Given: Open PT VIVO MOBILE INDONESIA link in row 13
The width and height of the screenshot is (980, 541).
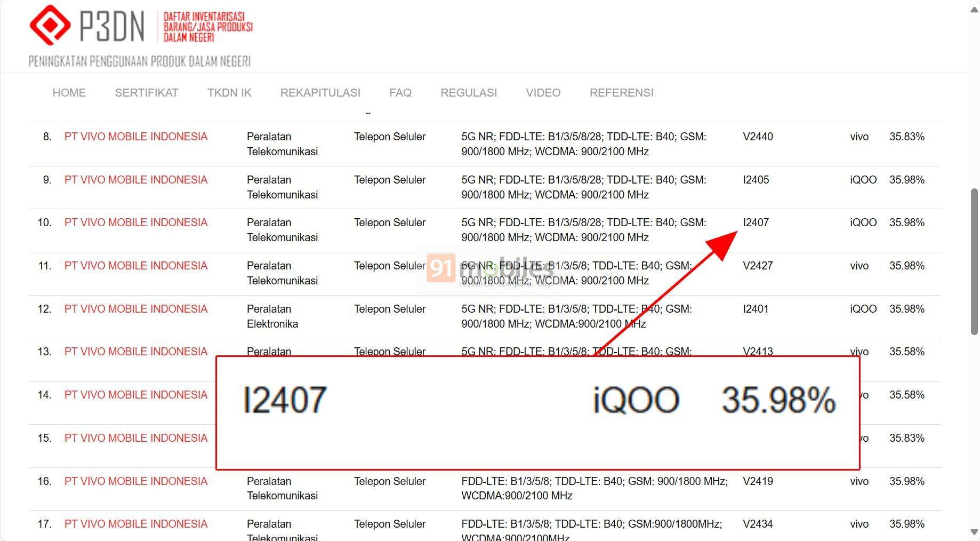Looking at the screenshot, I should click(x=136, y=352).
